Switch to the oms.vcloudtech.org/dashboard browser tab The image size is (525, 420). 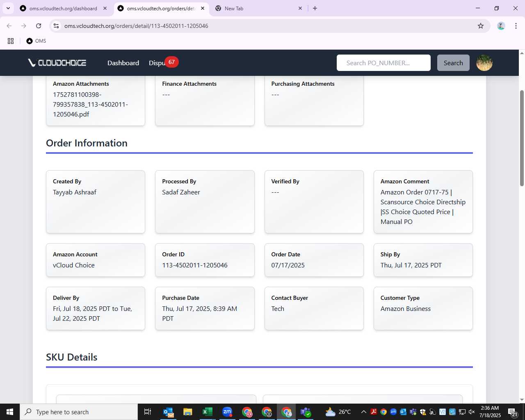point(63,8)
